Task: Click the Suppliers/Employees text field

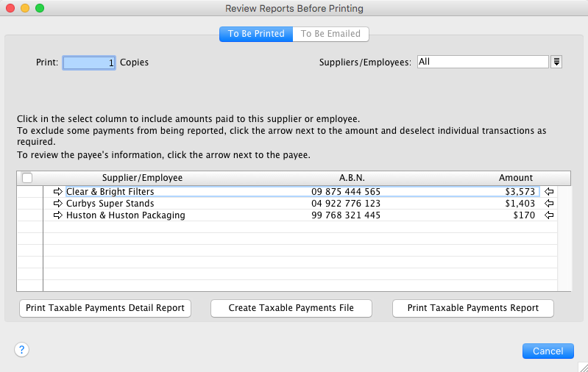Action: tap(483, 62)
